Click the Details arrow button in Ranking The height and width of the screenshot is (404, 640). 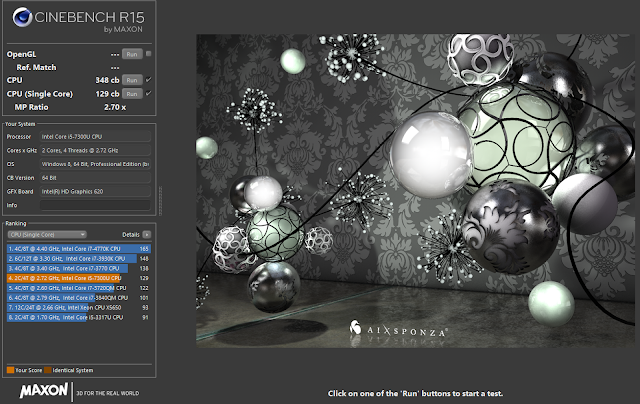click(147, 235)
